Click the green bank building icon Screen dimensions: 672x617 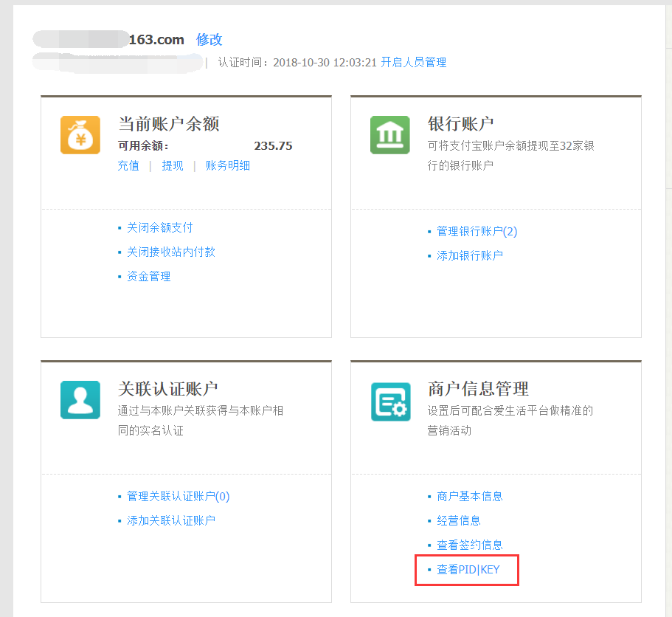389,135
